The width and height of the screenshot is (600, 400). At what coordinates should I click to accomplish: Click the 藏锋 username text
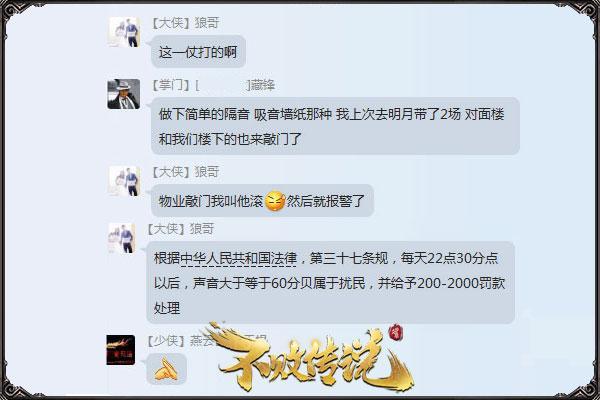[262, 85]
